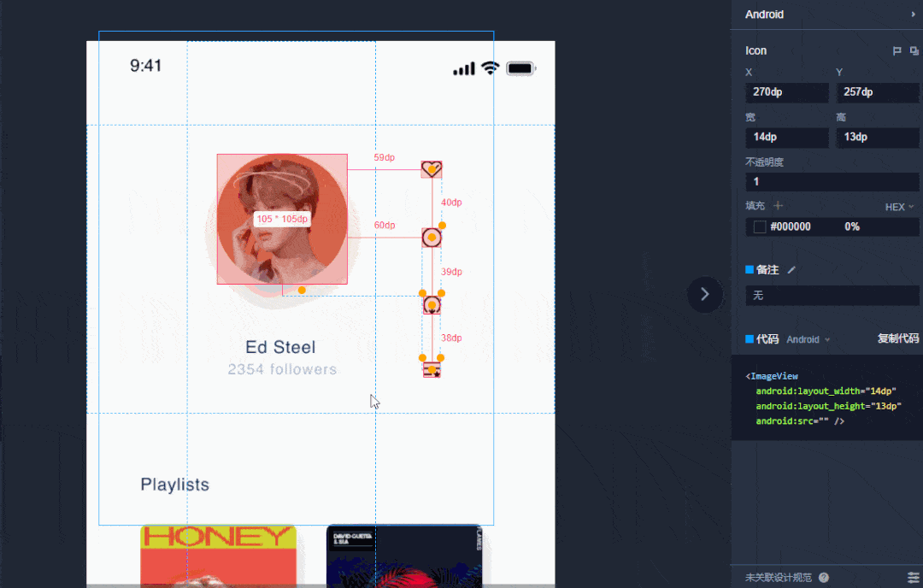Click the #000000 hex value text
Image resolution: width=923 pixels, height=588 pixels.
(791, 226)
